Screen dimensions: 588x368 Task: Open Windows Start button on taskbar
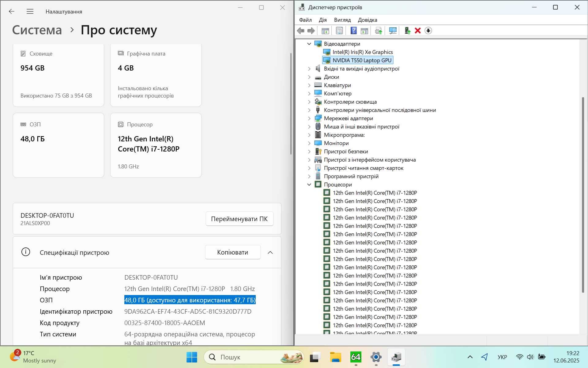(192, 357)
